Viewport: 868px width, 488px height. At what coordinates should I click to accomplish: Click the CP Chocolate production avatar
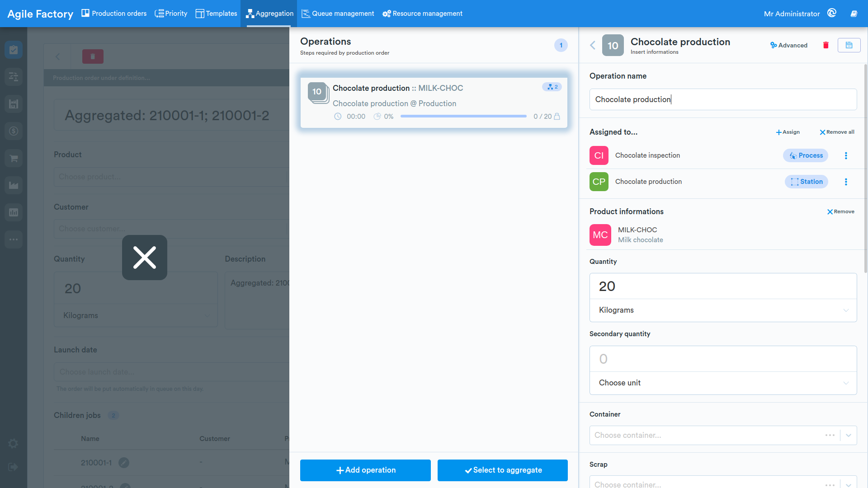tap(599, 182)
